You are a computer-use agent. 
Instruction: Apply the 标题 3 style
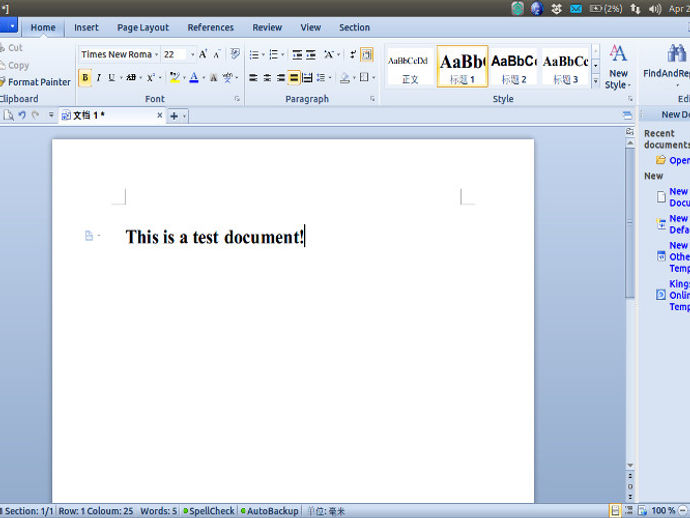click(565, 67)
